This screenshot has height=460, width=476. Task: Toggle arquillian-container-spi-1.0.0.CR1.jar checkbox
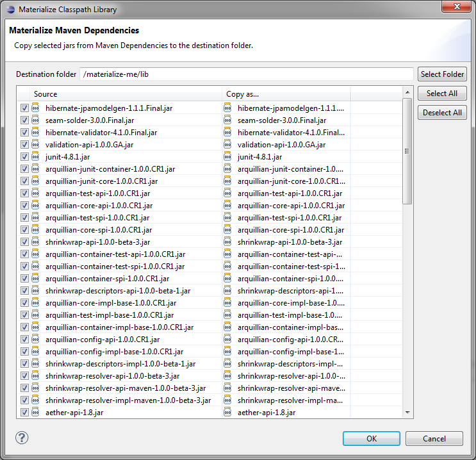(24, 279)
